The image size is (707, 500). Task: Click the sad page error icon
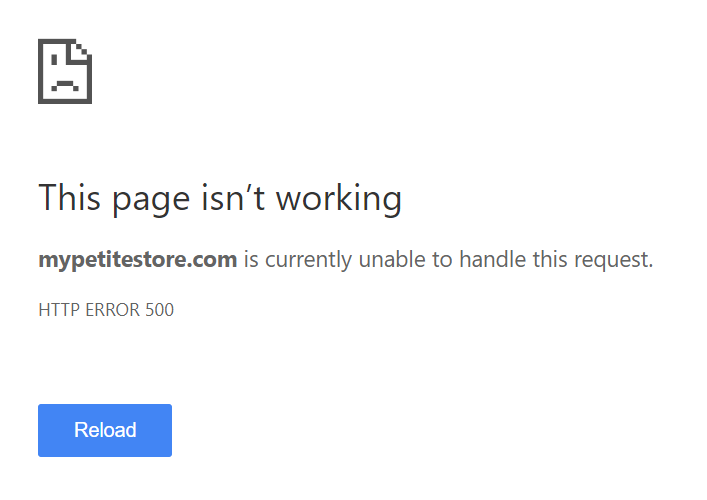[65, 71]
